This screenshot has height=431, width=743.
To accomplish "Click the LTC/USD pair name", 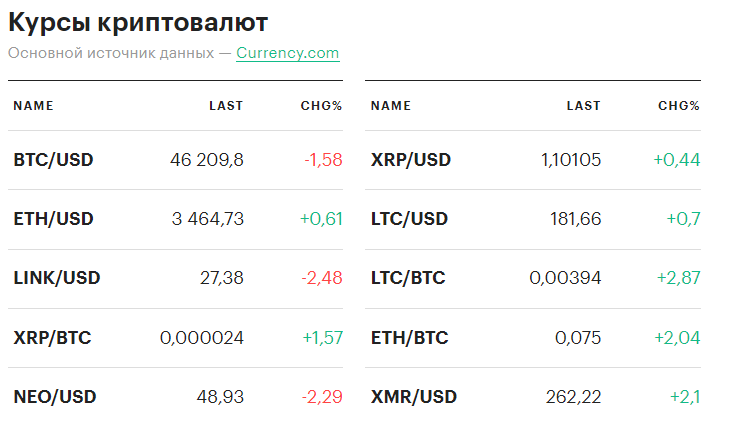I will [x=409, y=219].
